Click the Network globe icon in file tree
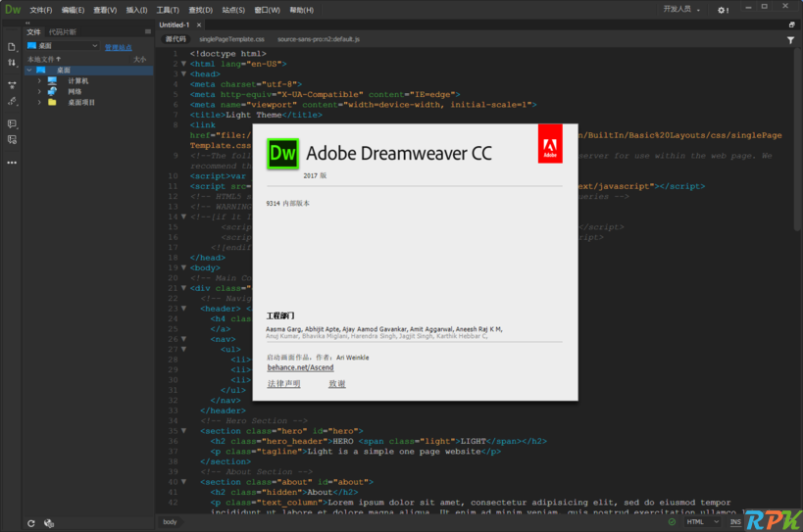This screenshot has width=803, height=532. point(52,91)
